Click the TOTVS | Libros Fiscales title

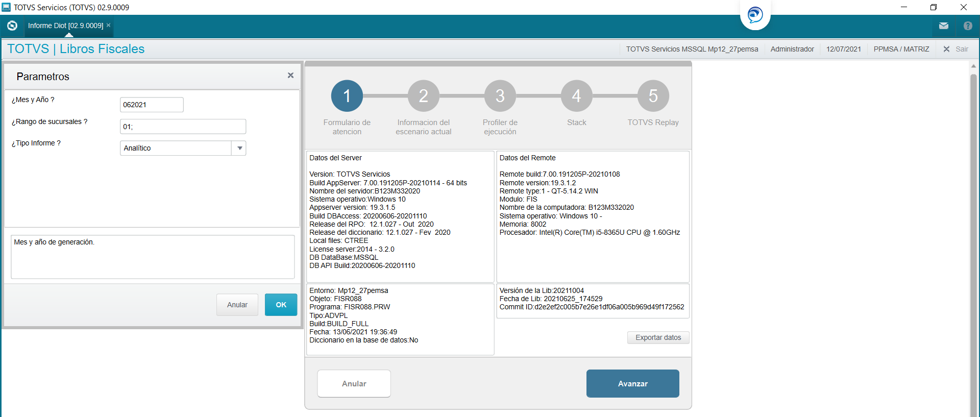point(76,49)
